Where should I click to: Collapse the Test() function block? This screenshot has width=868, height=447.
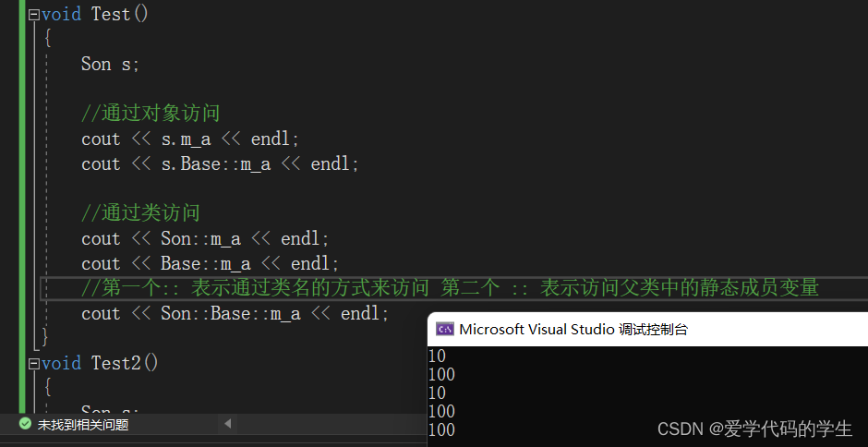click(34, 15)
